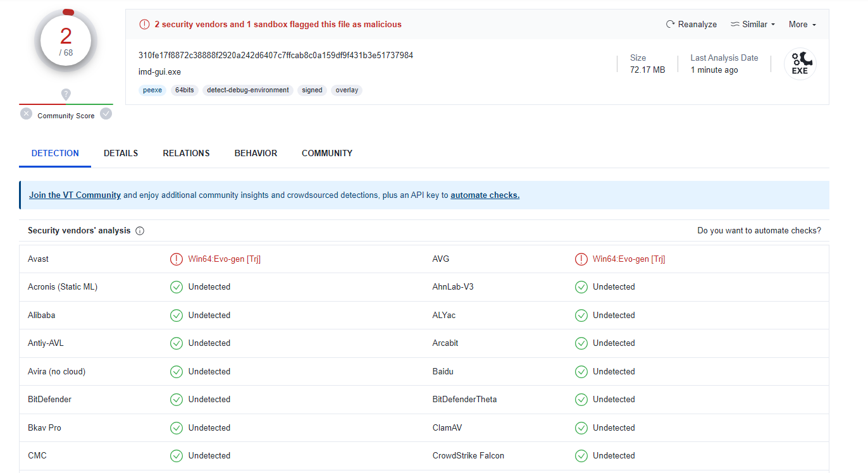The height and width of the screenshot is (473, 868).
Task: Click the green check icon for ClamAV
Action: 581,428
